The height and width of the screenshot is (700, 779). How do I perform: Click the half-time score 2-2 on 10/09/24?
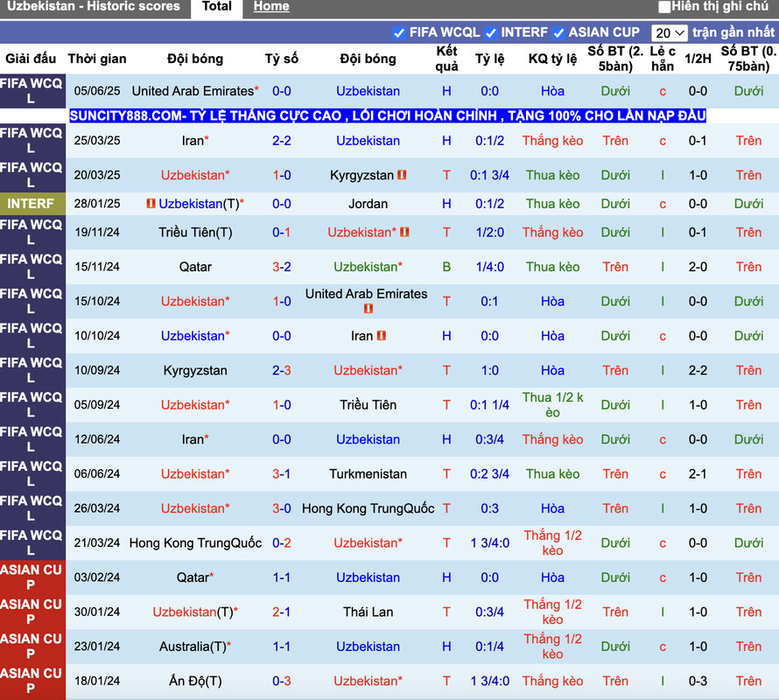click(x=698, y=370)
